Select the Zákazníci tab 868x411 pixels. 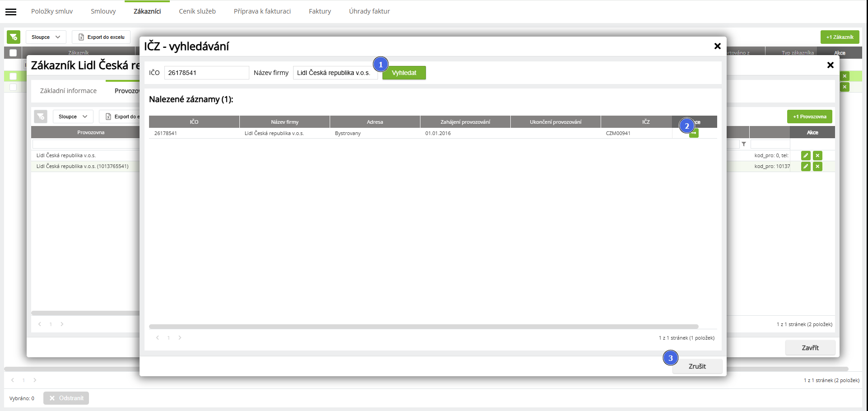point(147,11)
